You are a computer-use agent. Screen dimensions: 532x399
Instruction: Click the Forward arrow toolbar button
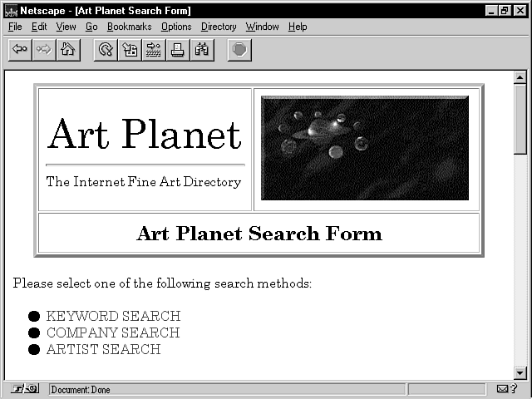(x=44, y=50)
